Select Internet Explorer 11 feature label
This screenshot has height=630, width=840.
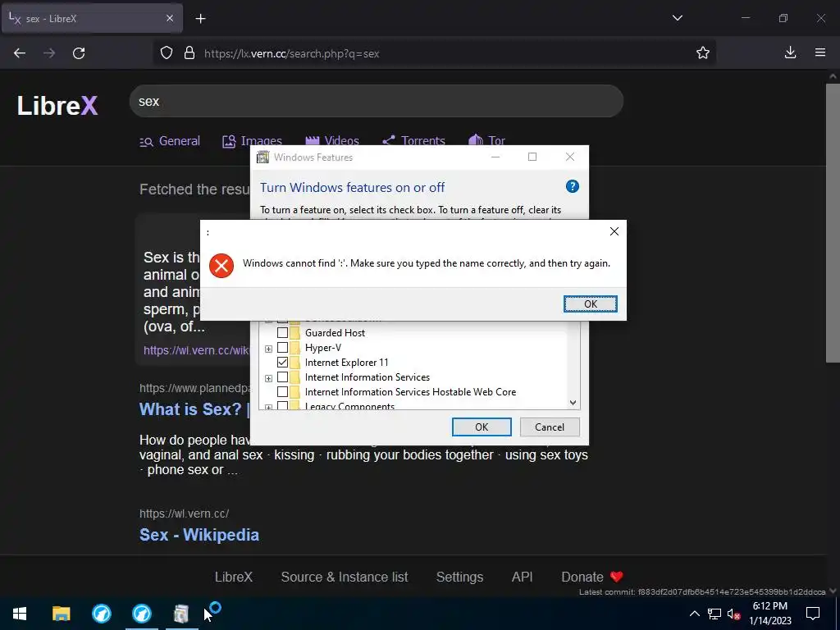pos(347,362)
